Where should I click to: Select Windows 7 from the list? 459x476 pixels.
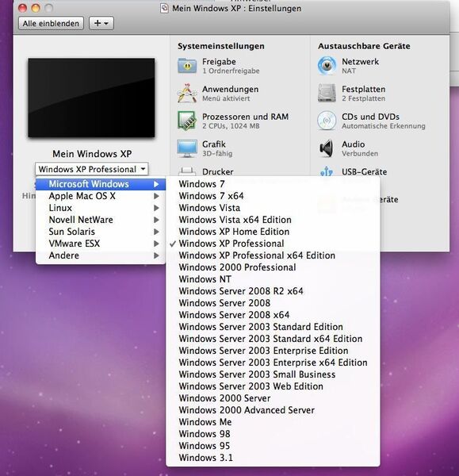pos(273,184)
